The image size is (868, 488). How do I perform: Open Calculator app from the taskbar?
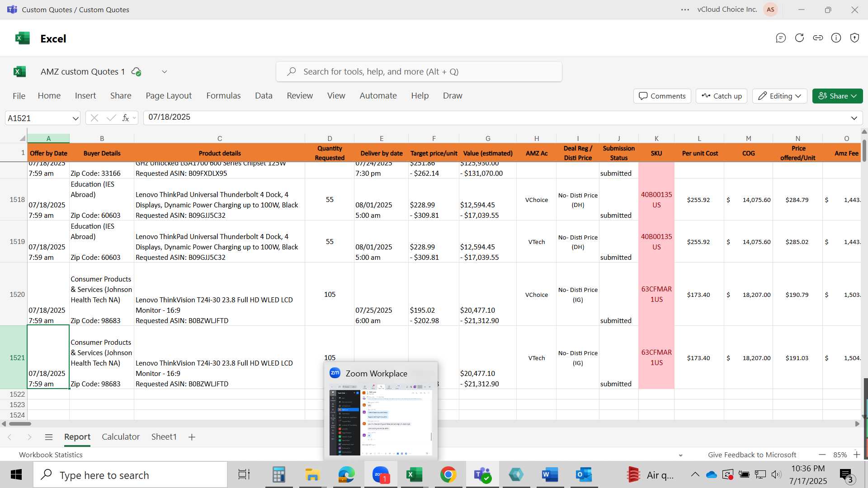(x=279, y=475)
